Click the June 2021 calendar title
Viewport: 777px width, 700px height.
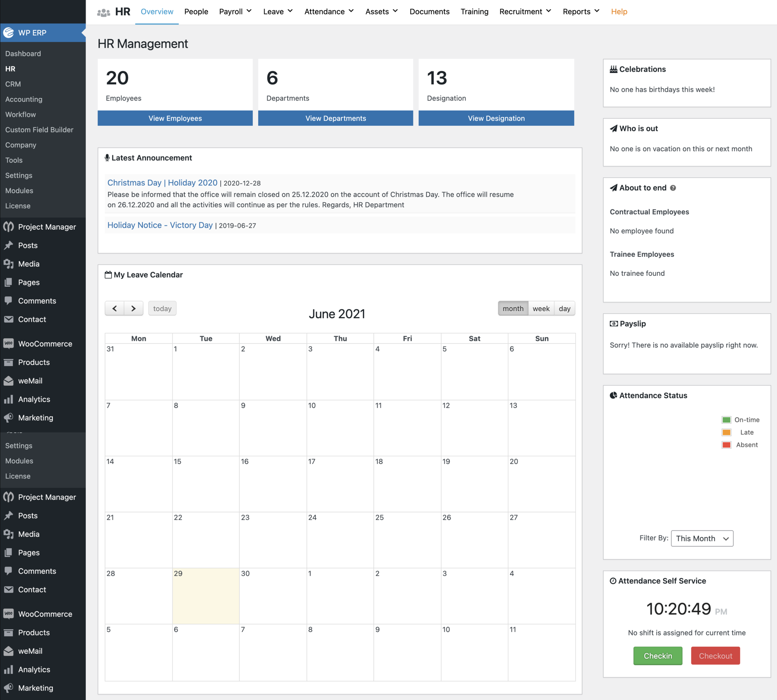point(337,314)
